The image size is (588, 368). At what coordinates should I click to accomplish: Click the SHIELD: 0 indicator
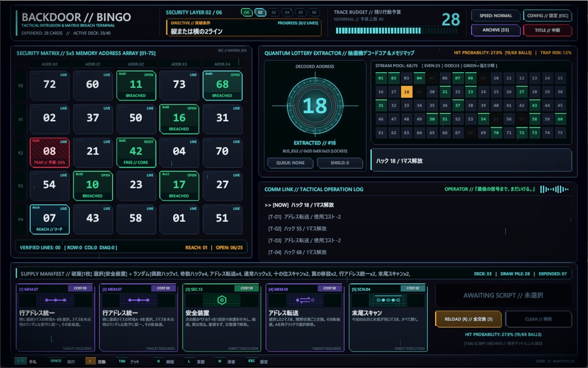tap(340, 163)
